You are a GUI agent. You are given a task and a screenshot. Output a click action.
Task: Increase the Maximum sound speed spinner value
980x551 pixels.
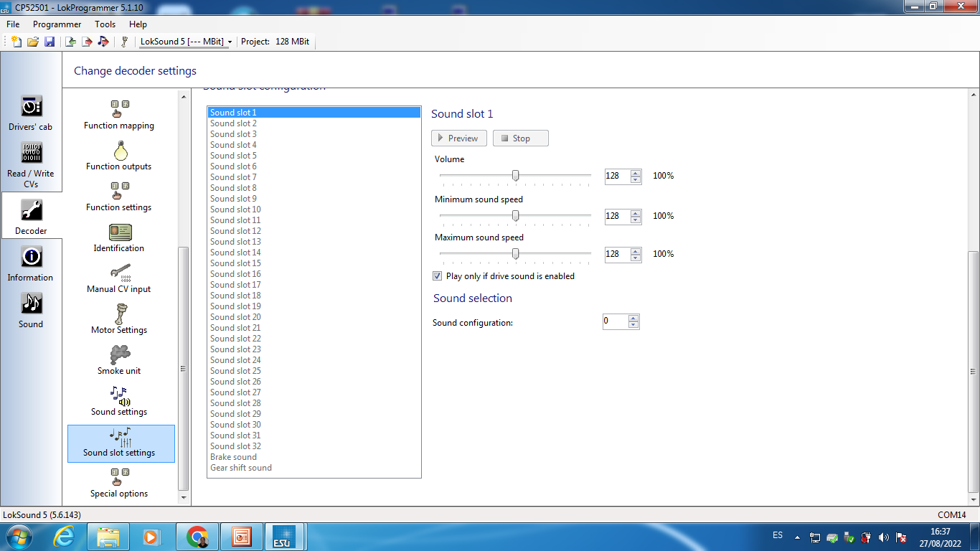coord(636,251)
